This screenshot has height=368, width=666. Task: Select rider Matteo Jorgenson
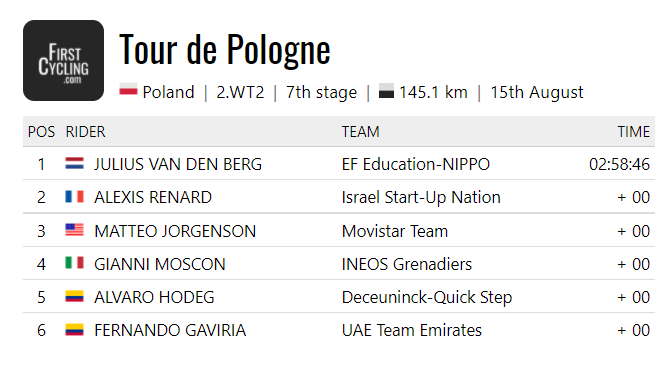[175, 231]
